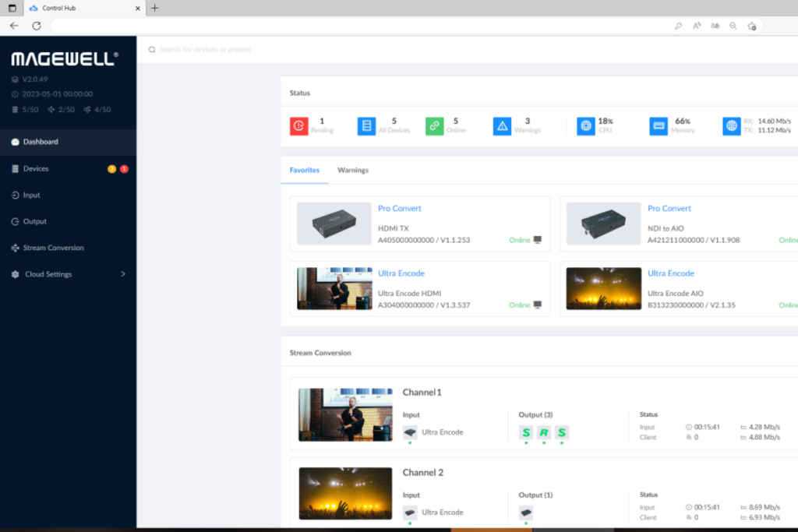Go to the Input section
The image size is (798, 532).
click(x=68, y=195)
